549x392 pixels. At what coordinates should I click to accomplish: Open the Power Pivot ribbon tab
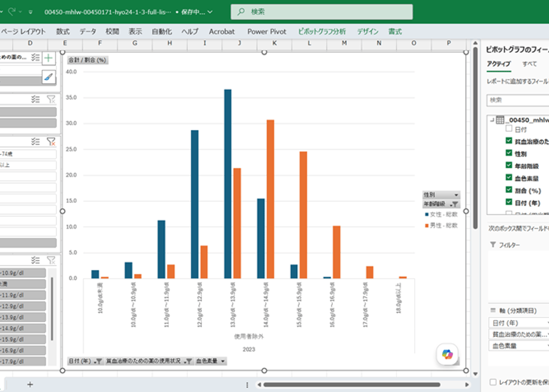coord(267,31)
